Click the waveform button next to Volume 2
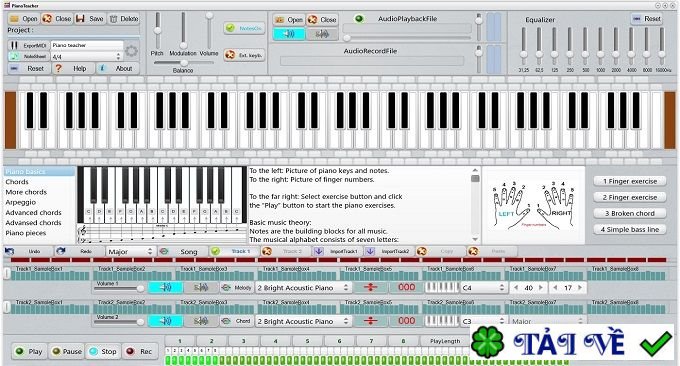This screenshot has height=366, width=680. tap(201, 321)
